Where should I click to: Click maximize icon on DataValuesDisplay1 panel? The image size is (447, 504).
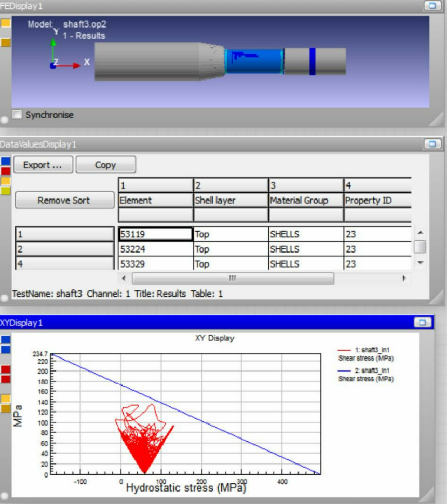pos(431,143)
